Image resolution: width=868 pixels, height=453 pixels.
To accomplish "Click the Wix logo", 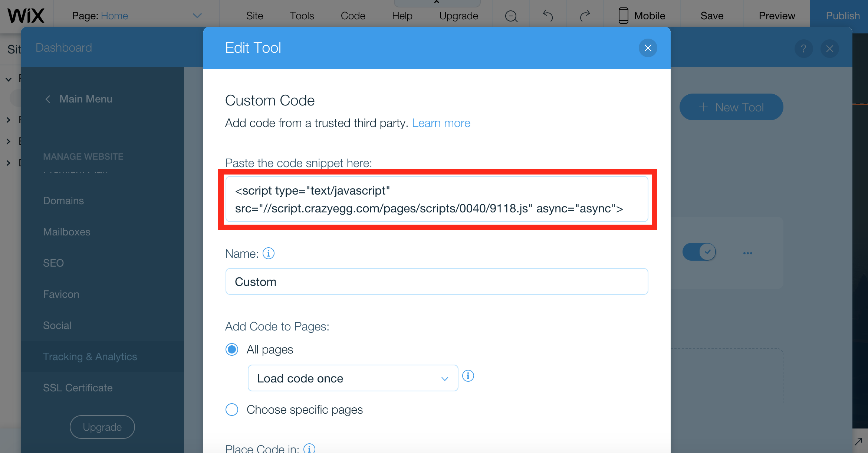I will coord(26,16).
